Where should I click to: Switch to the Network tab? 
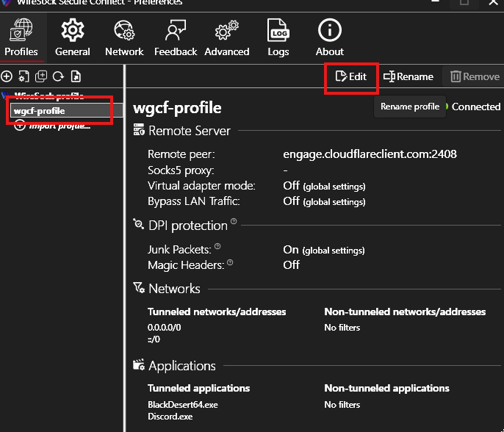[124, 38]
